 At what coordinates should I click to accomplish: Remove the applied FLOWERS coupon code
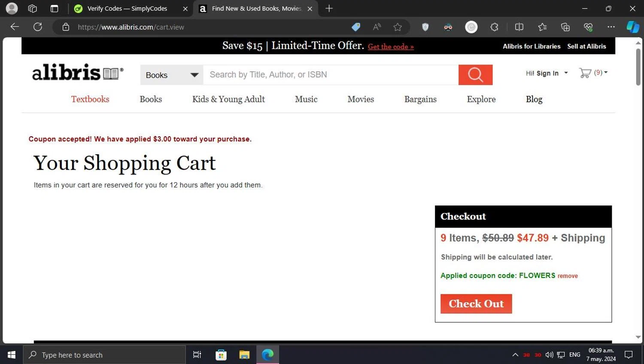568,276
